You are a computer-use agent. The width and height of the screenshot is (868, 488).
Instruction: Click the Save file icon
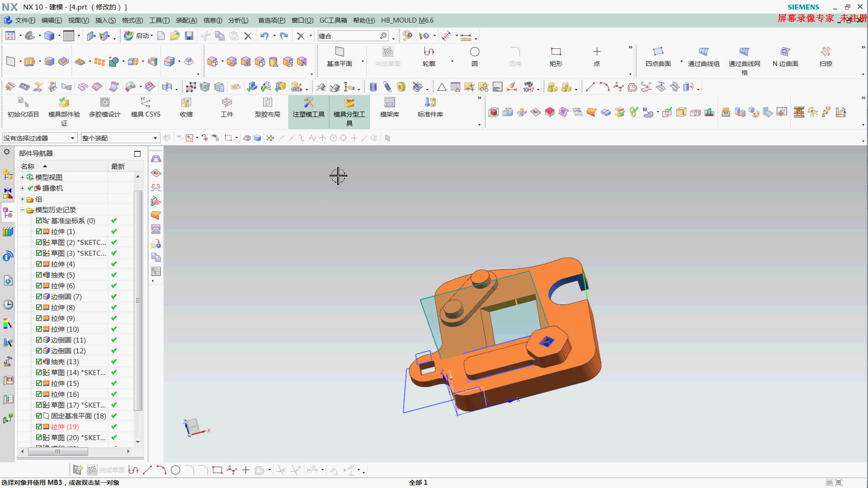(x=189, y=36)
